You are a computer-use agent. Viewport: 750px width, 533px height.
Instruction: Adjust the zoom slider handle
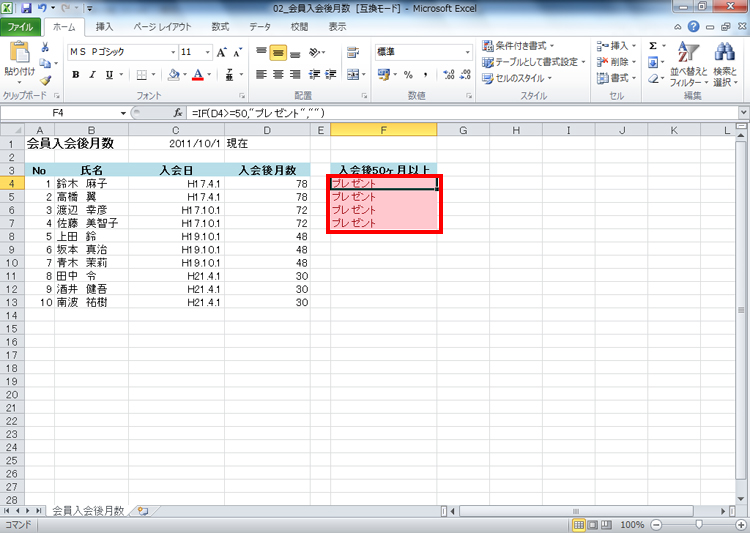[x=699, y=525]
